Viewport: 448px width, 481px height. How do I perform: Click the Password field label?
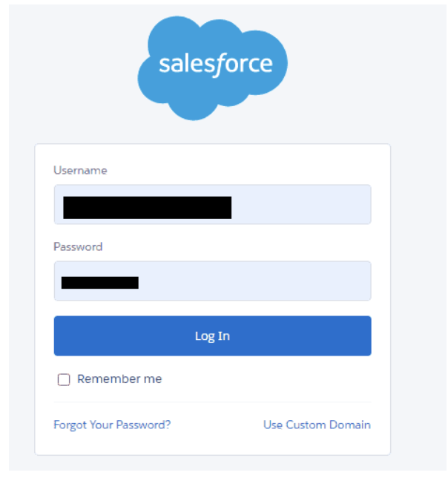tap(78, 246)
